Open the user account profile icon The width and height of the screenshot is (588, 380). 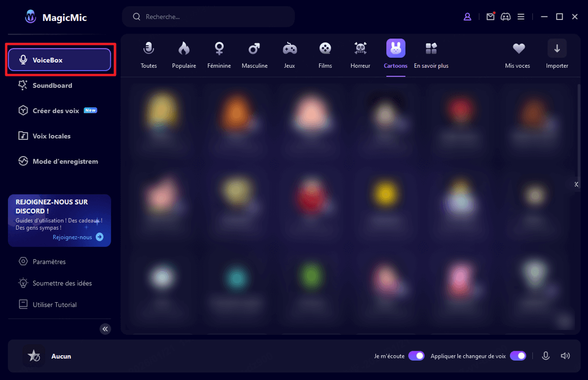click(x=467, y=17)
